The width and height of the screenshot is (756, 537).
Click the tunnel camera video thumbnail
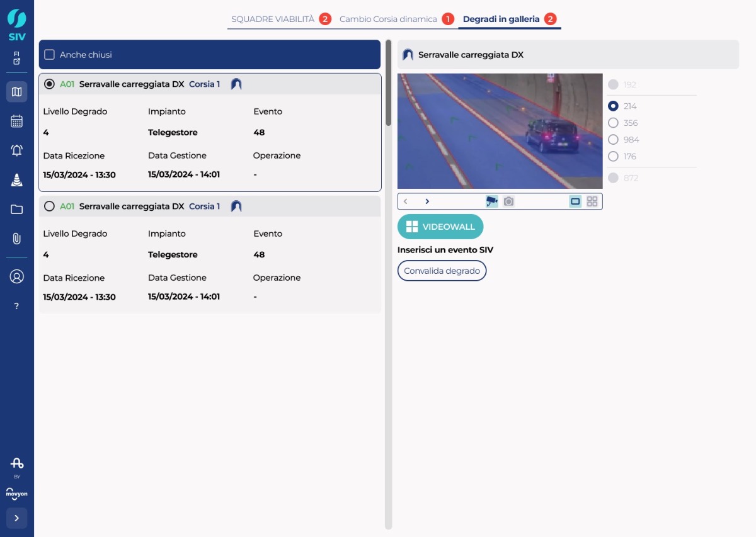coord(500,131)
